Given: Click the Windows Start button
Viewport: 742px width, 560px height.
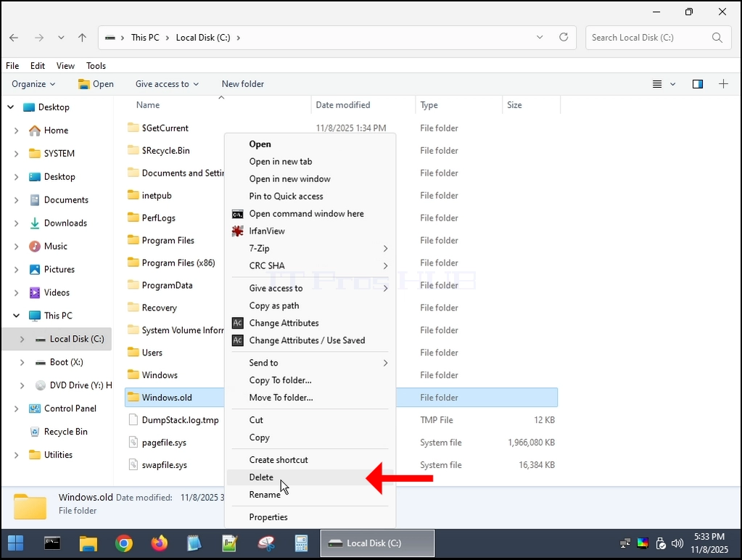Looking at the screenshot, I should pyautogui.click(x=16, y=543).
